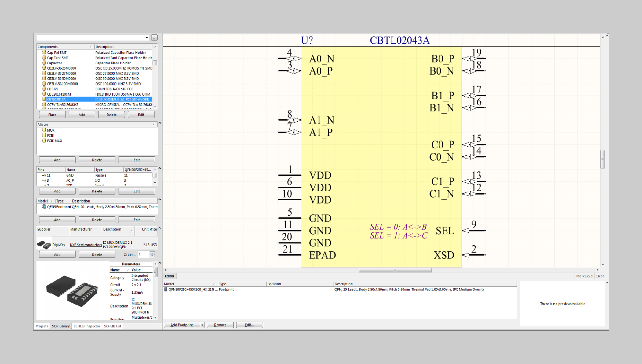Click Delete button under Components list
This screenshot has width=642, height=364.
[x=111, y=115]
